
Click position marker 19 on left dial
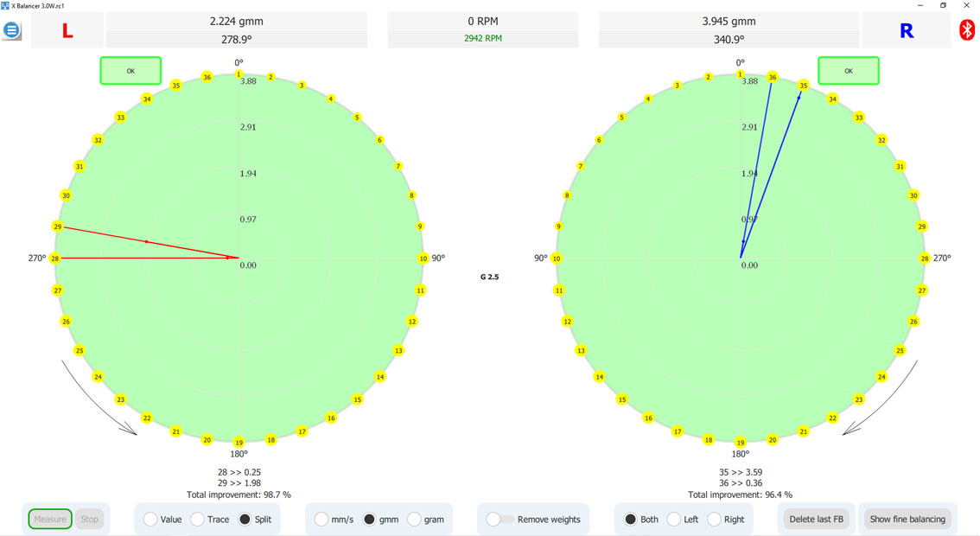(239, 442)
